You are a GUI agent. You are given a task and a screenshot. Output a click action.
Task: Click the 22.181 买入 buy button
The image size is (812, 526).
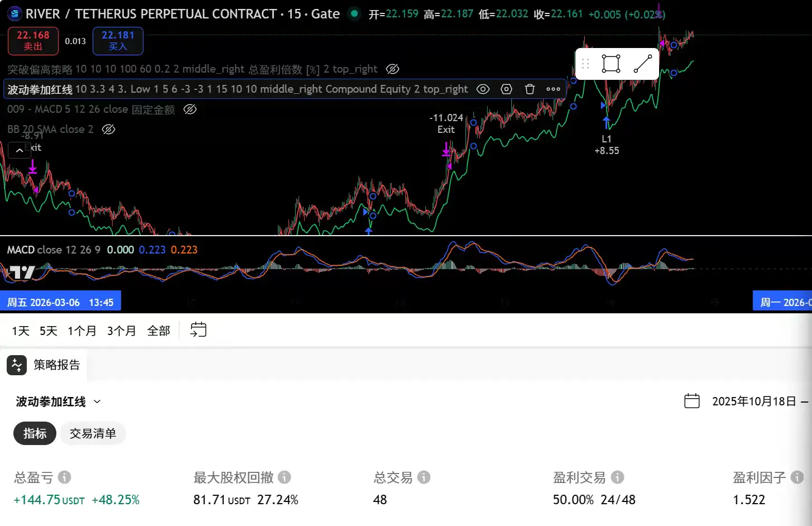[118, 41]
